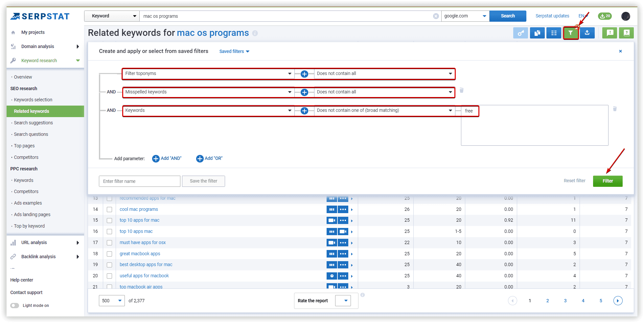Click video icon for top 10 apps mac
This screenshot has height=323, width=644.
click(x=343, y=232)
